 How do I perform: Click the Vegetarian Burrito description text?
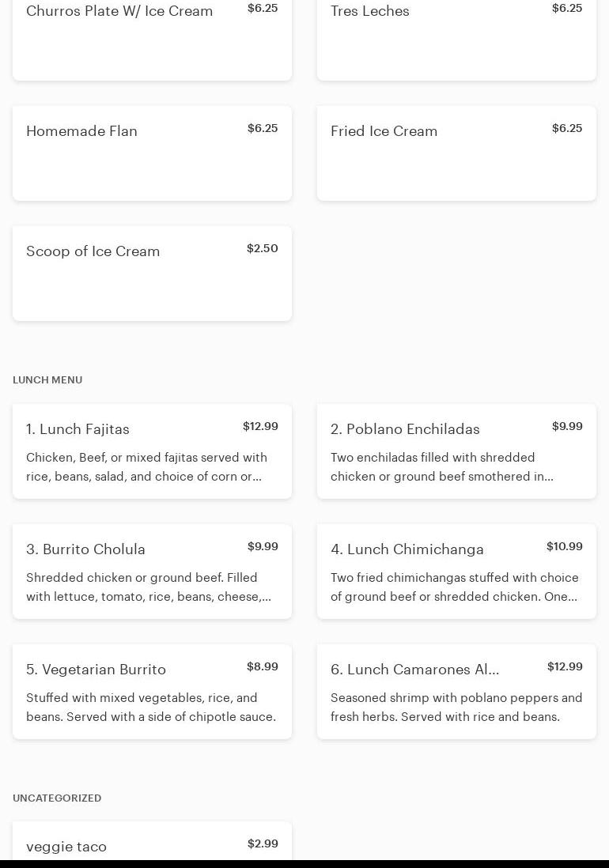point(151,708)
